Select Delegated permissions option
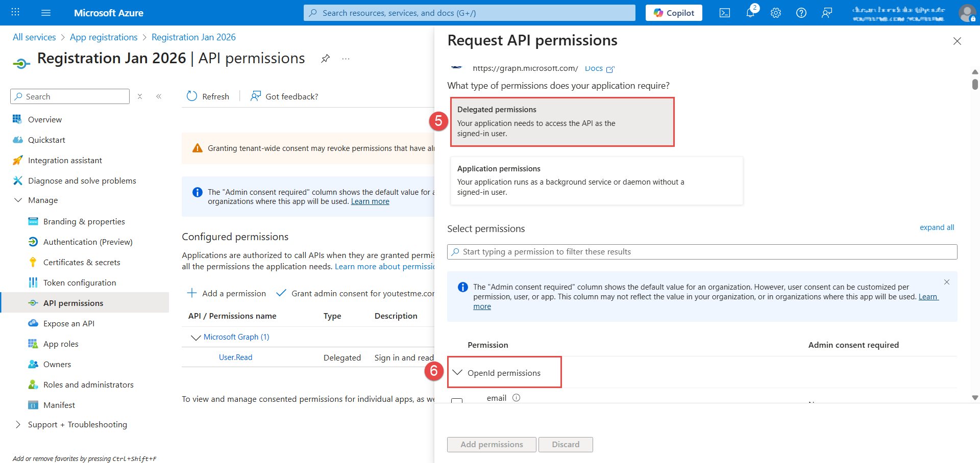This screenshot has height=463, width=980. point(561,122)
